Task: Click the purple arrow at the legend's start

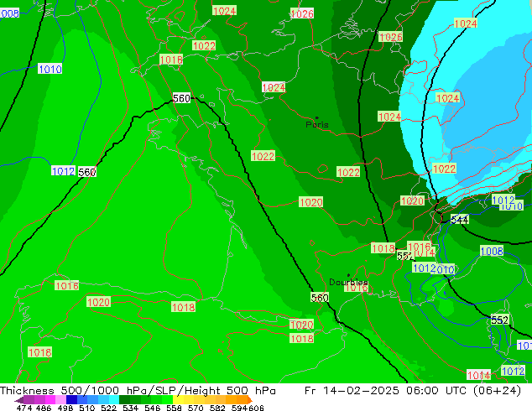Action: [x=18, y=399]
